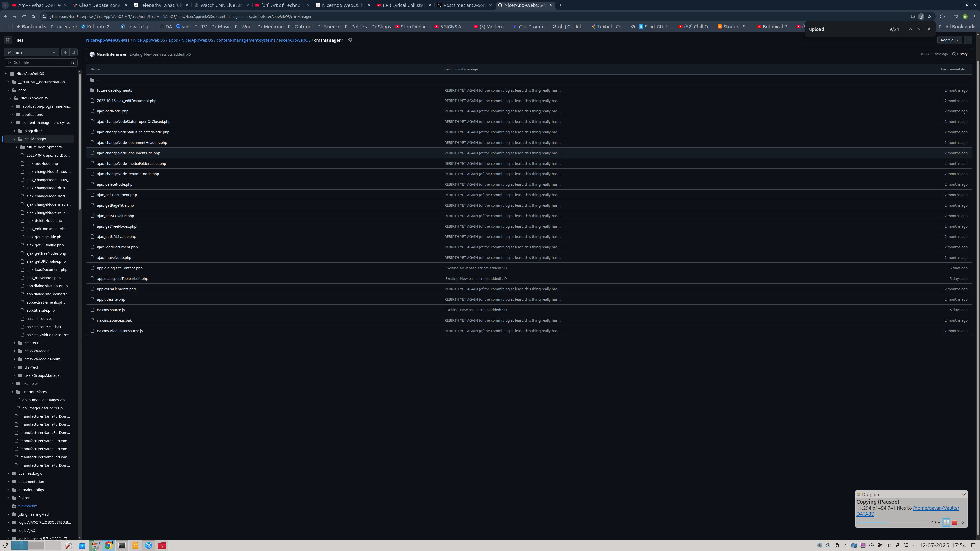
Task: Open the NicerApp-WebOS-MIT breadcrumb link
Action: click(x=108, y=40)
